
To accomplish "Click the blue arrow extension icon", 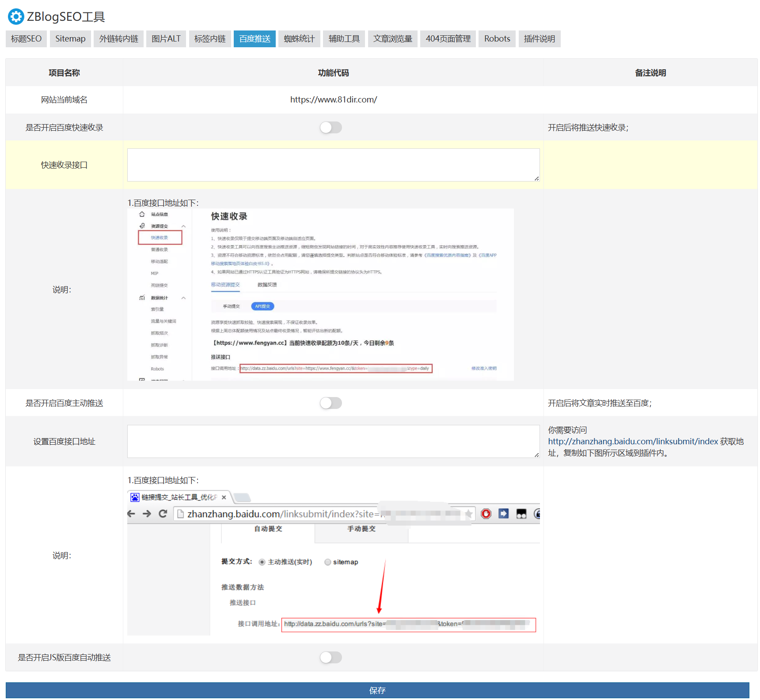I will pyautogui.click(x=503, y=514).
